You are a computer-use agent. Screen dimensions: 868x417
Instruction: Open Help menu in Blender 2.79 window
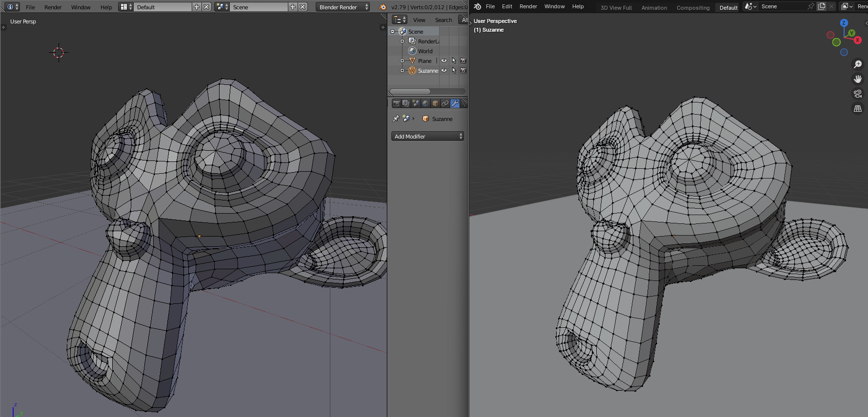coord(106,7)
